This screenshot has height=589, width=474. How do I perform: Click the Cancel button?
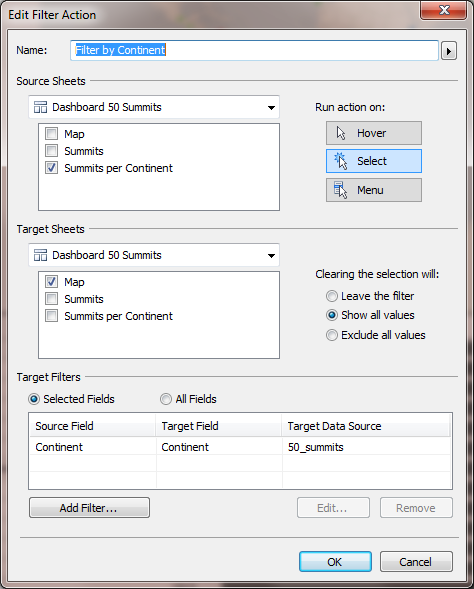(x=416, y=562)
